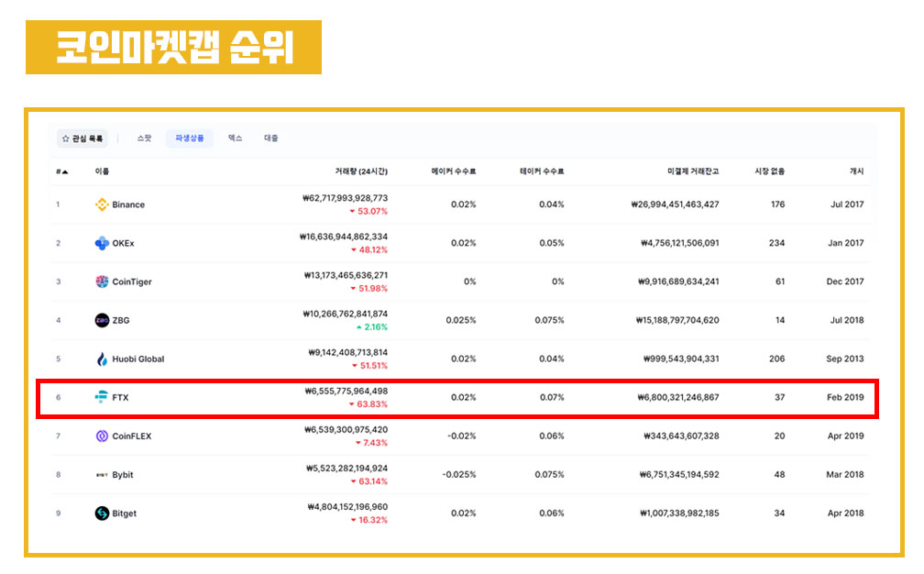Sort by the 시장 column header
924x574 pixels.
[770, 171]
